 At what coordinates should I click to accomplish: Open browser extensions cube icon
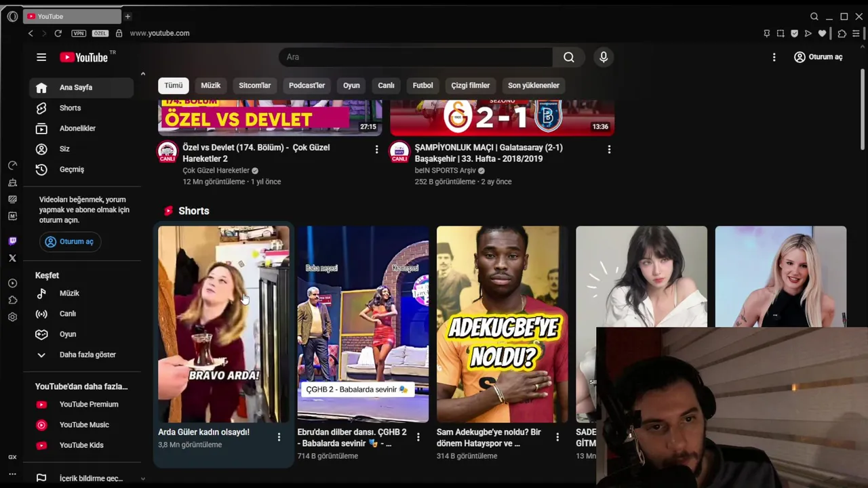pyautogui.click(x=842, y=33)
